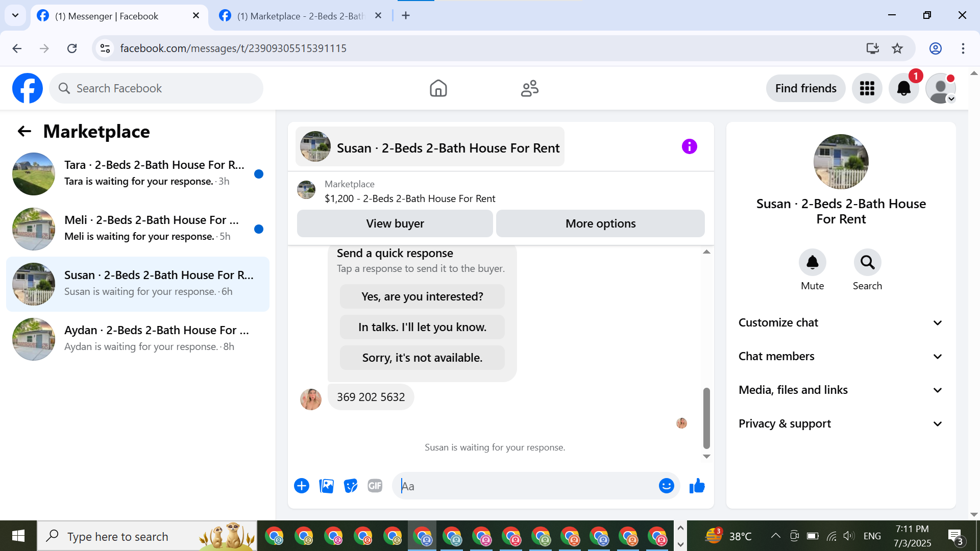The image size is (980, 551).
Task: Open the emoji picker in message box
Action: (x=666, y=486)
